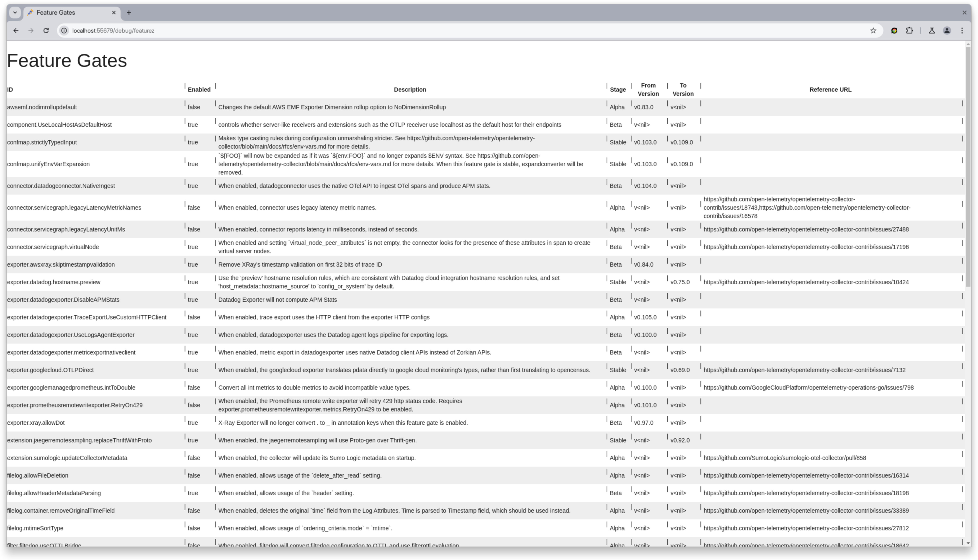View site information icon in address bar
978x560 pixels.
64,31
